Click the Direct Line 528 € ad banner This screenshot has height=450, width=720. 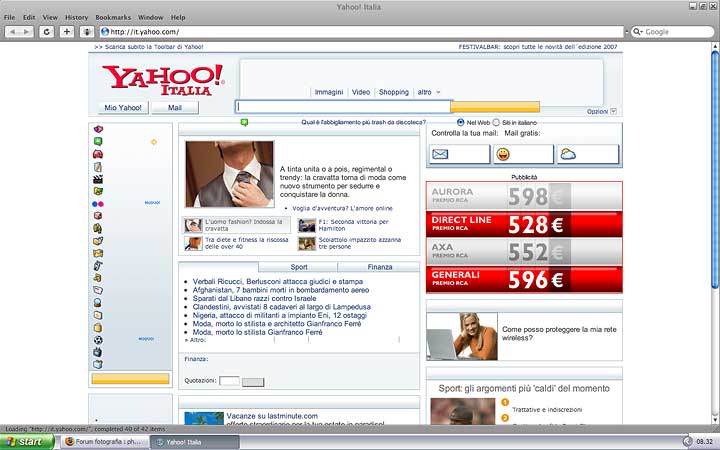point(524,224)
